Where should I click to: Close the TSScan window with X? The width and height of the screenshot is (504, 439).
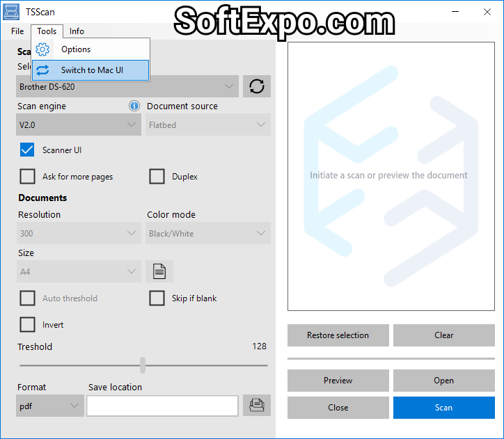(x=487, y=12)
